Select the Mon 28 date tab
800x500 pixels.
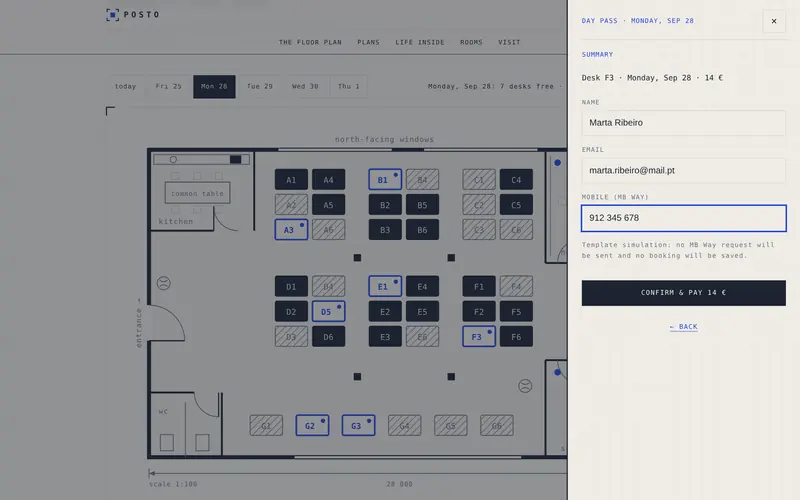pyautogui.click(x=214, y=86)
